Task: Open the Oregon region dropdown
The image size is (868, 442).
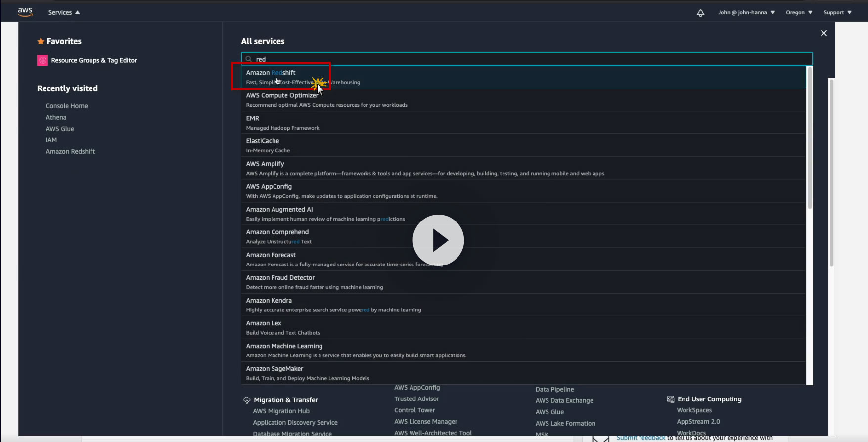Action: 799,12
